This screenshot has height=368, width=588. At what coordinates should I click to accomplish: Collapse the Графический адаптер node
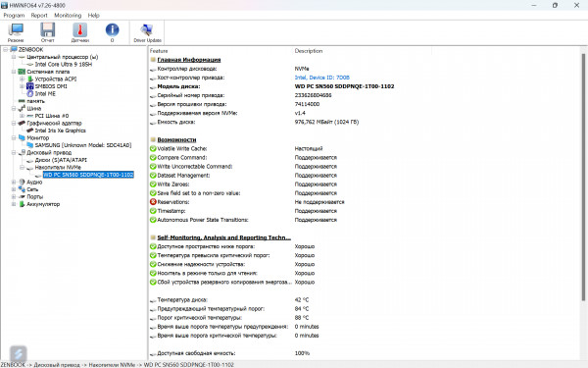coord(14,124)
